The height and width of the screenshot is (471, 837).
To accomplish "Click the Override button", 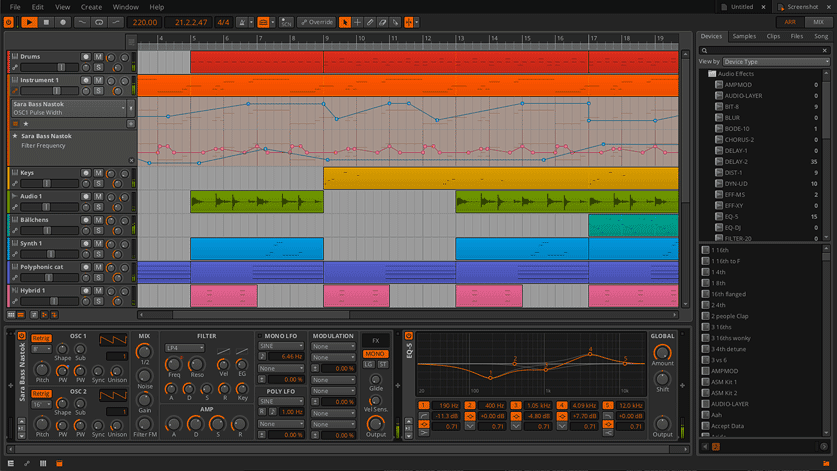I will (317, 22).
